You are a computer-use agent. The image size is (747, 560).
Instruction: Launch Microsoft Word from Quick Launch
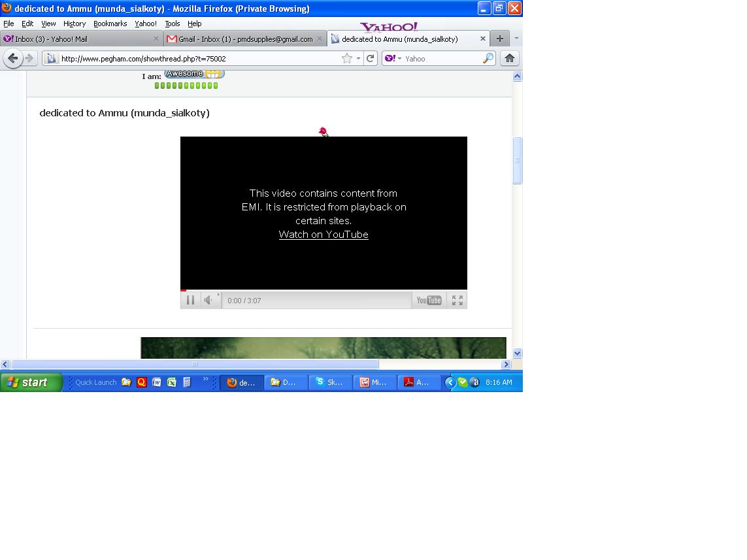[157, 382]
